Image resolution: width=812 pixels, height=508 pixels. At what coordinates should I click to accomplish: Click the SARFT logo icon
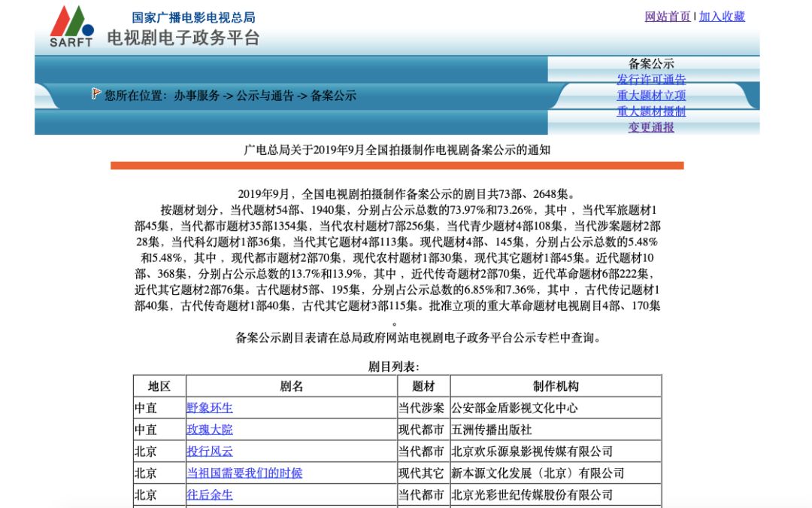pyautogui.click(x=72, y=26)
